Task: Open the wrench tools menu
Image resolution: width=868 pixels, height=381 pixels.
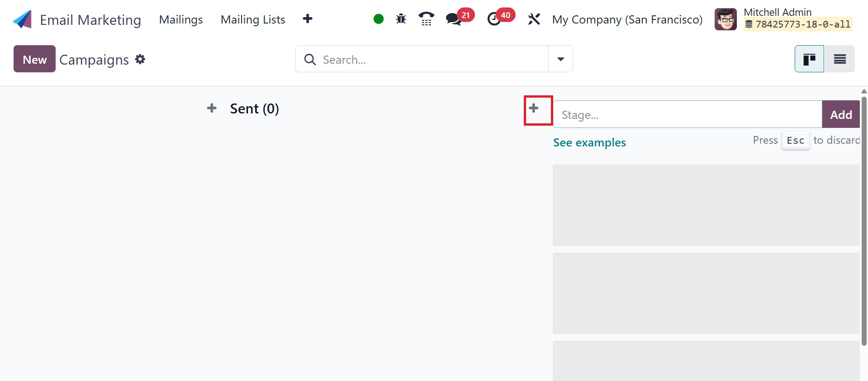Action: coord(534,19)
